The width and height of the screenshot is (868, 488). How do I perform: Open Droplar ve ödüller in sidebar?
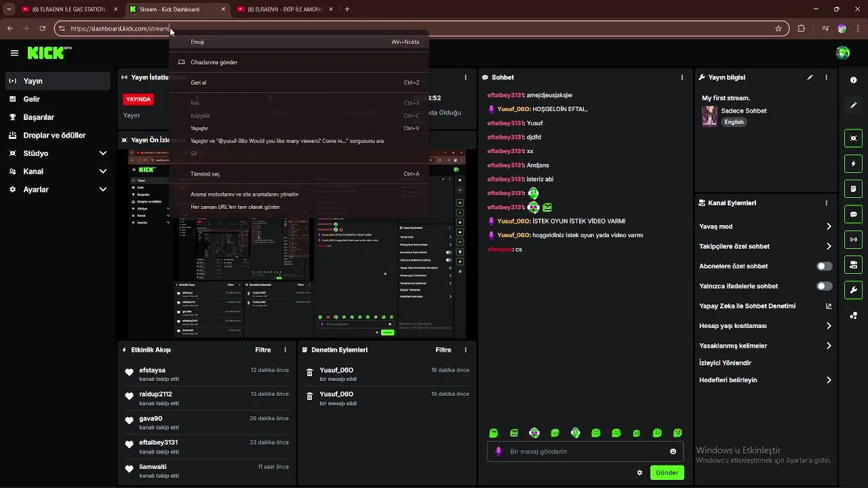[x=58, y=136]
